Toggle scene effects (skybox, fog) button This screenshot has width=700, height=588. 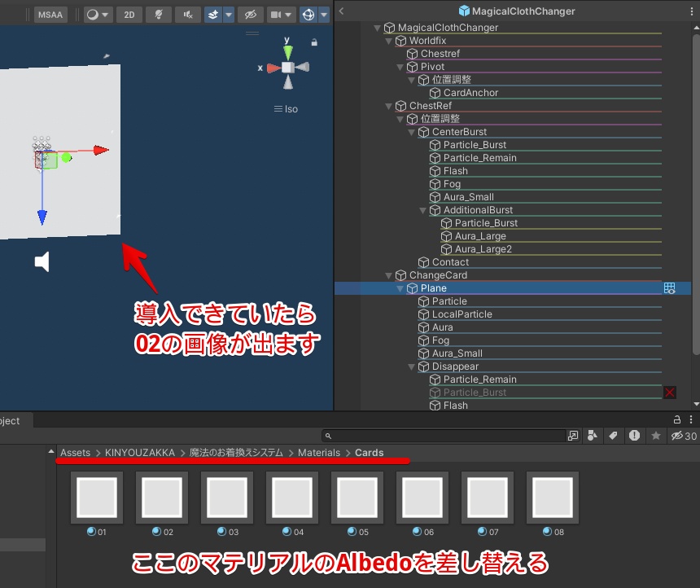coord(213,15)
